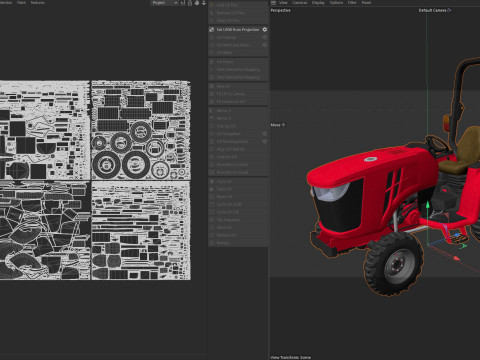Click the Restore UV command
Screen dimensions: 480x360
[x=238, y=235]
